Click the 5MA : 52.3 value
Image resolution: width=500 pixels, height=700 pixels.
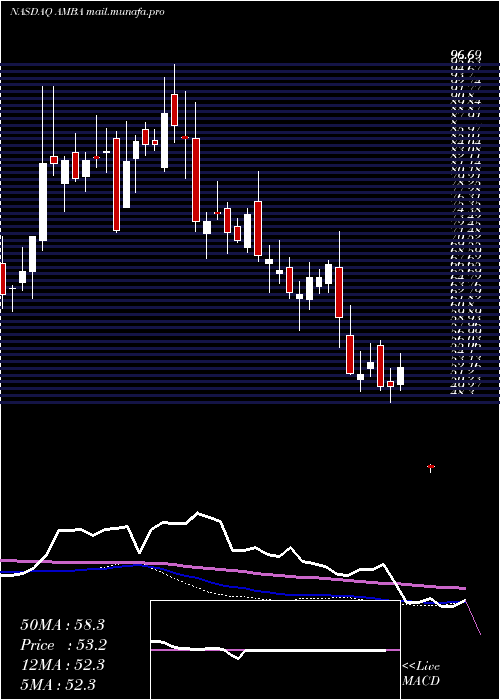tap(58, 684)
